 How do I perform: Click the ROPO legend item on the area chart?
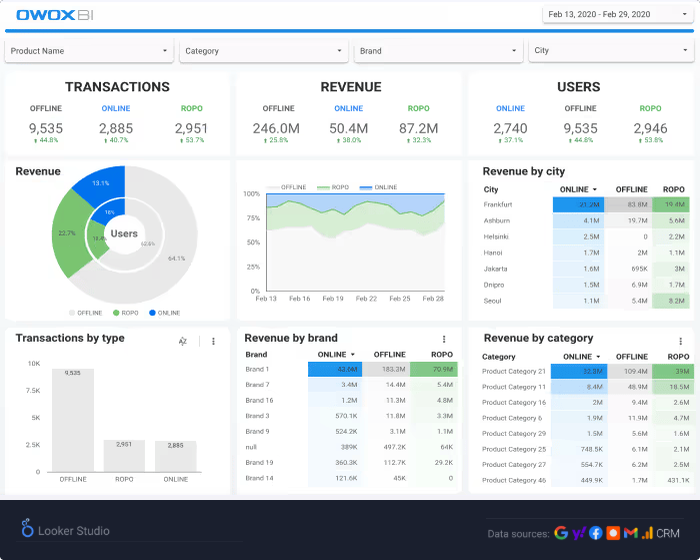333,187
